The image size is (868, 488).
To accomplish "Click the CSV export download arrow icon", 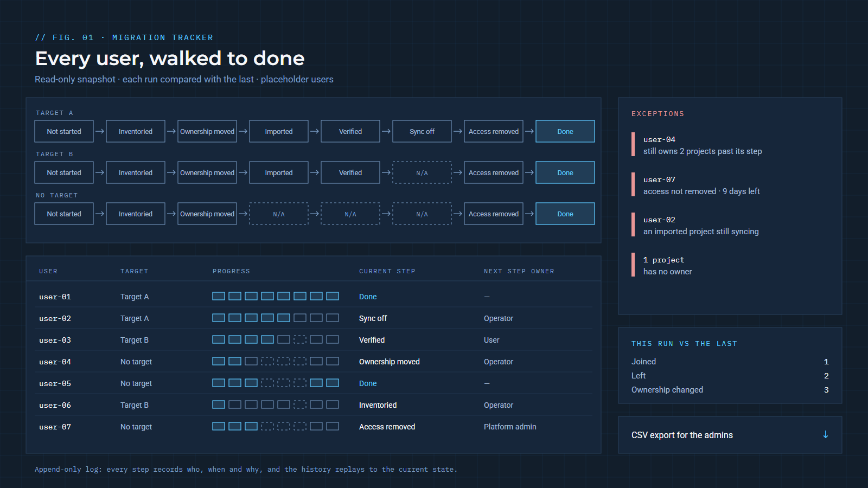I will coord(825,435).
